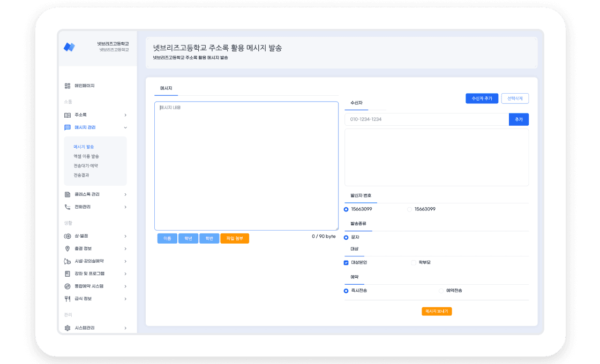Check the 학부모 checkbox
This screenshot has width=600, height=364.
[x=414, y=263]
